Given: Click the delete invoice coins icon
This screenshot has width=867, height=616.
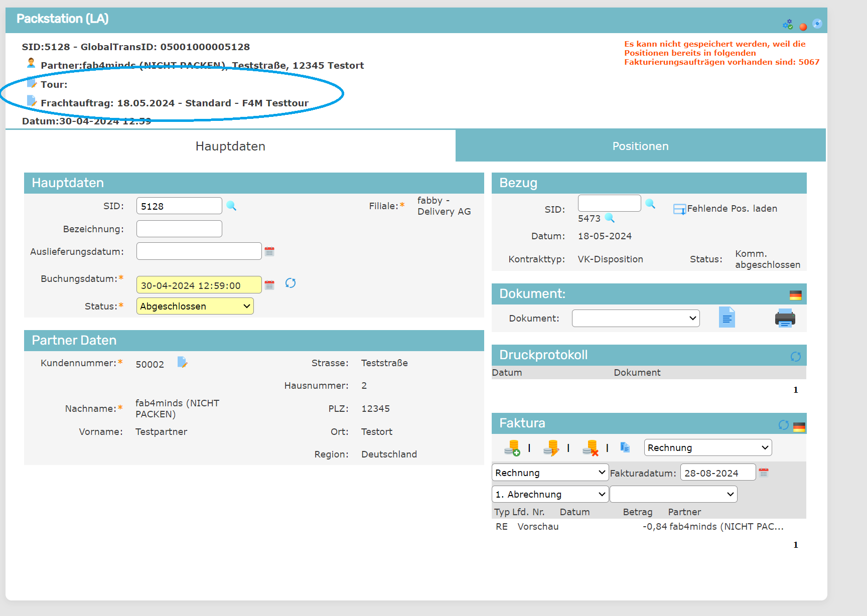Looking at the screenshot, I should (591, 447).
